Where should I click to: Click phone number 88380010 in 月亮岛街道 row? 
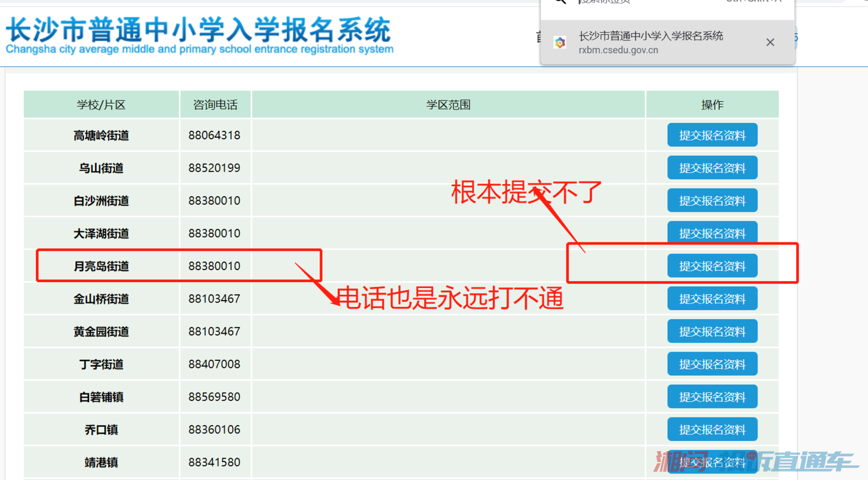tap(214, 266)
